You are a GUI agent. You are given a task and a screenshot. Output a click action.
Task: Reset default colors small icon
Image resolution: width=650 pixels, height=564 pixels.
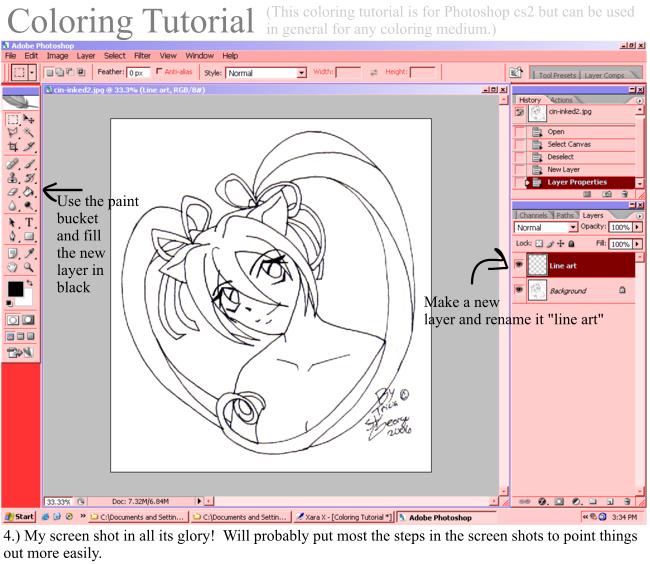pos(9,303)
